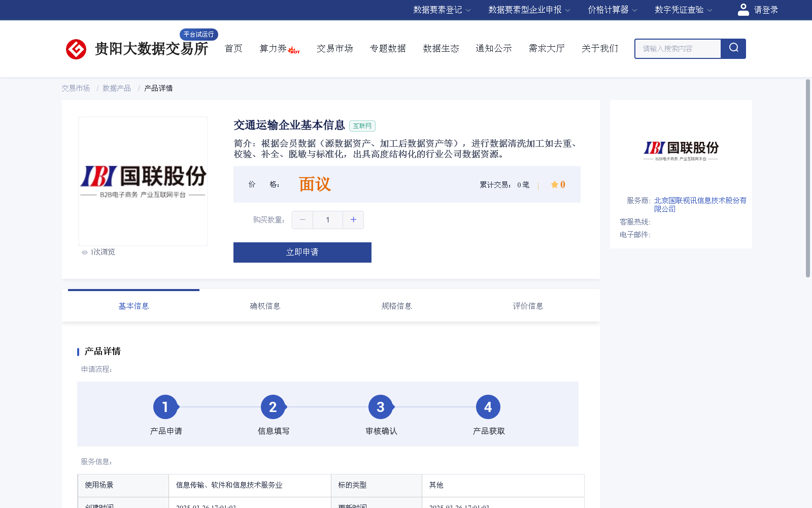The width and height of the screenshot is (812, 508).
Task: Click the 其他 table cell
Action: coord(503,485)
